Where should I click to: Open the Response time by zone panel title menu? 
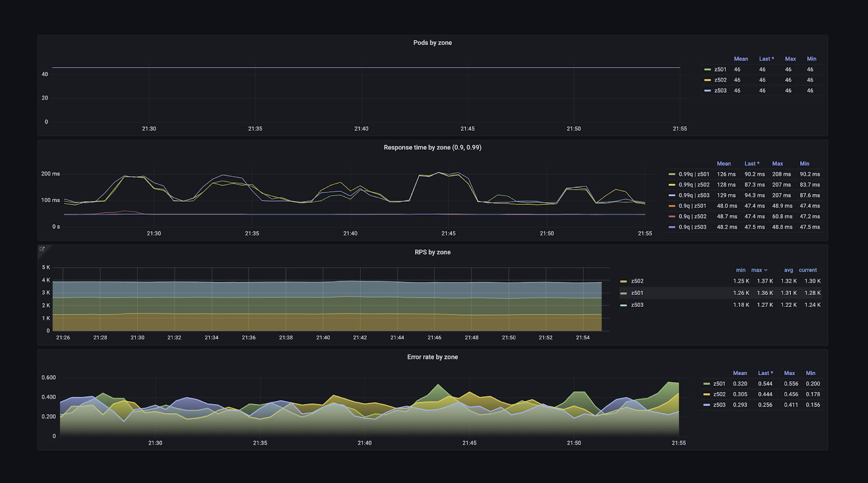pos(432,147)
